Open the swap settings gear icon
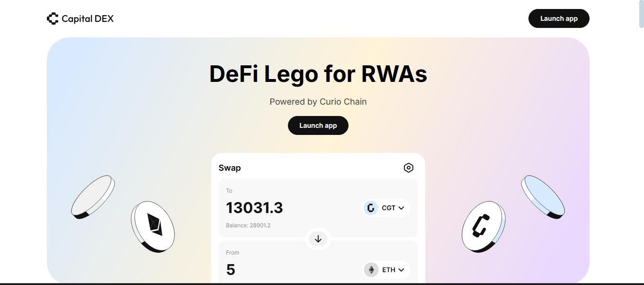This screenshot has height=285, width=644. (x=408, y=168)
